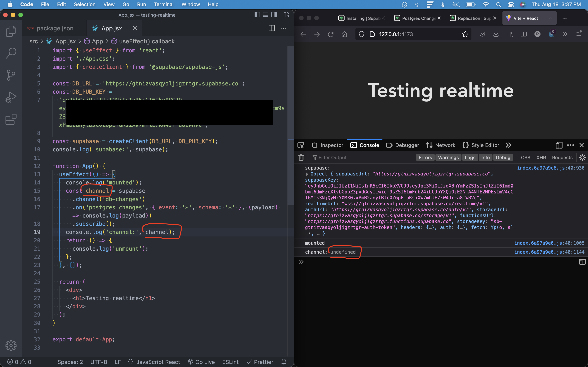
Task: Click Go Live in status bar
Action: (x=202, y=362)
